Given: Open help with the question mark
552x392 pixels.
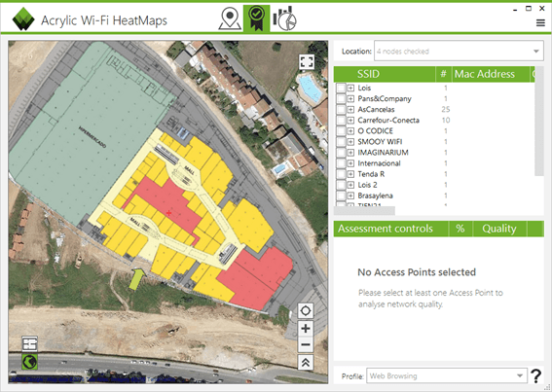Looking at the screenshot, I should pos(535,375).
